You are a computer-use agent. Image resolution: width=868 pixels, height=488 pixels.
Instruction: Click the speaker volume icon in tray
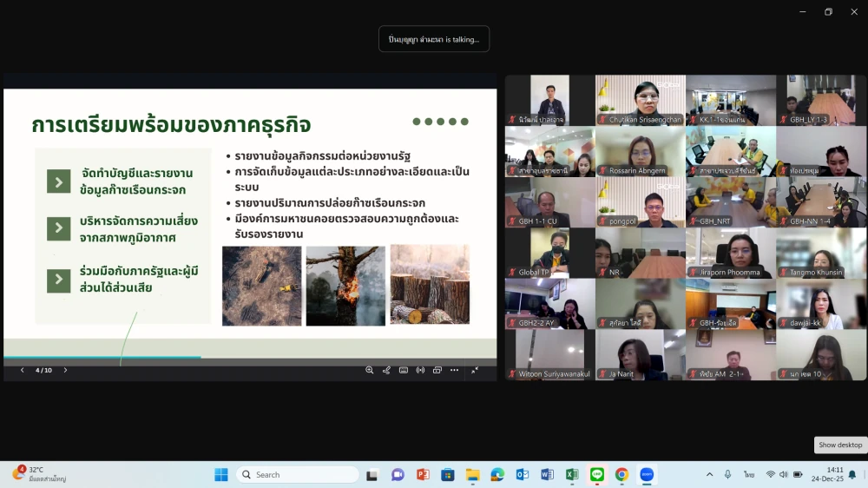(783, 475)
